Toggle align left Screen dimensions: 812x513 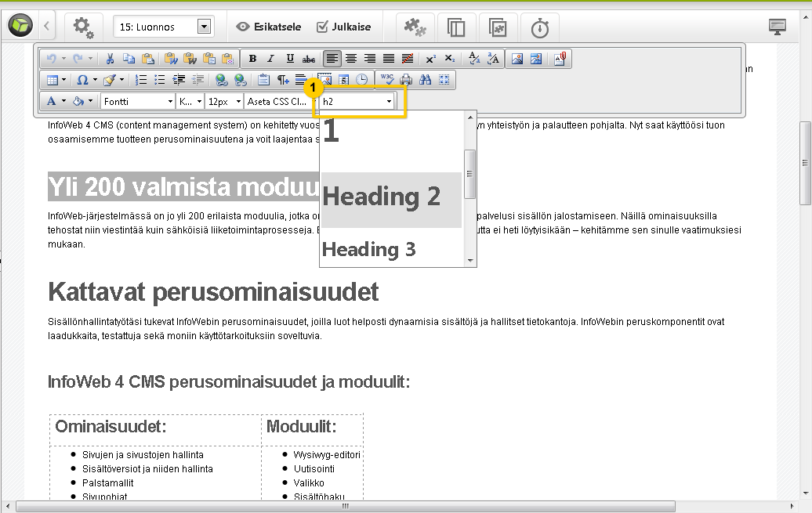pyautogui.click(x=332, y=59)
